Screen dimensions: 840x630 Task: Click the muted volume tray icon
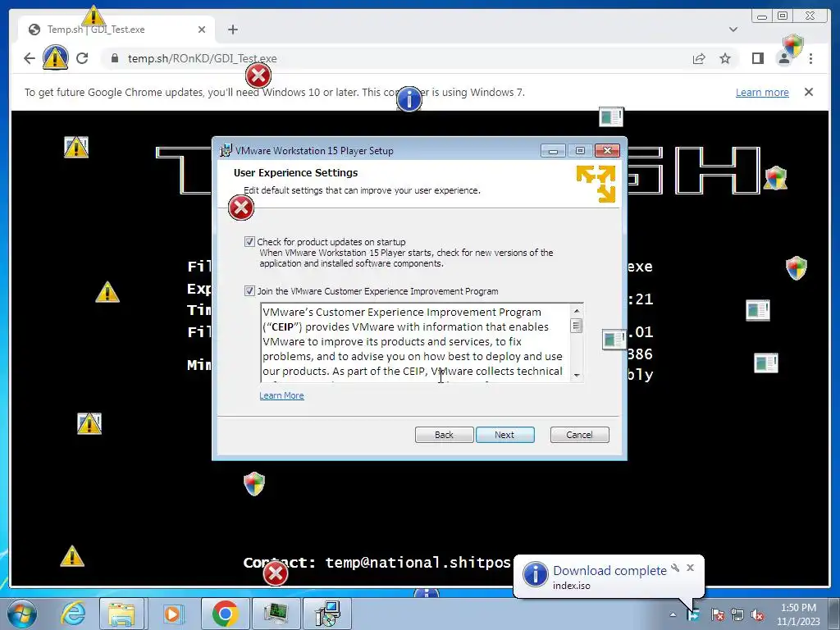coord(757,615)
